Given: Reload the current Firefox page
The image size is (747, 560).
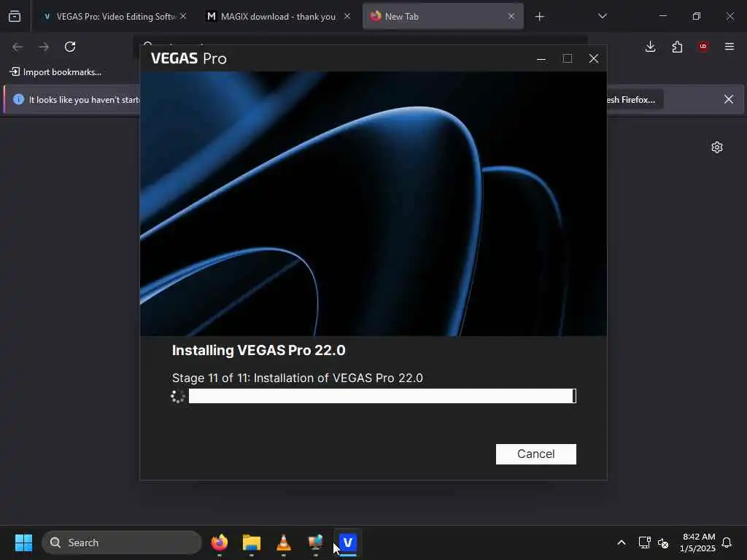Looking at the screenshot, I should [x=70, y=47].
